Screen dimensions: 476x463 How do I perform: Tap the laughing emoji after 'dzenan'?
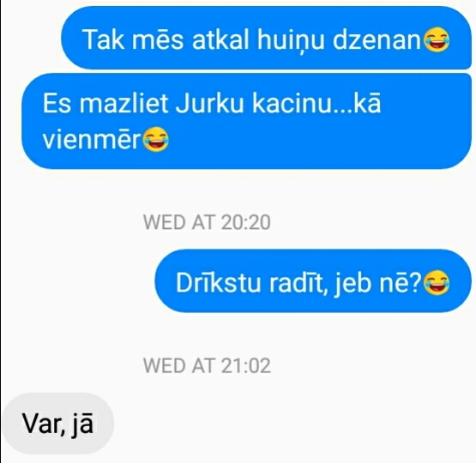coord(437,39)
